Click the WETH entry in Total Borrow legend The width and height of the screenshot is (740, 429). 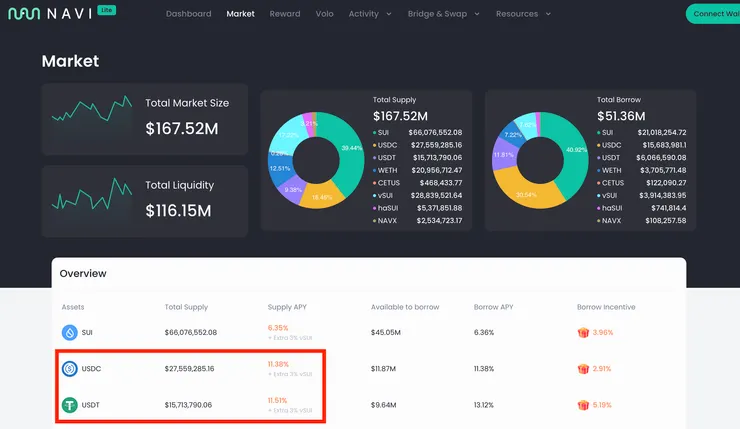[x=642, y=170]
